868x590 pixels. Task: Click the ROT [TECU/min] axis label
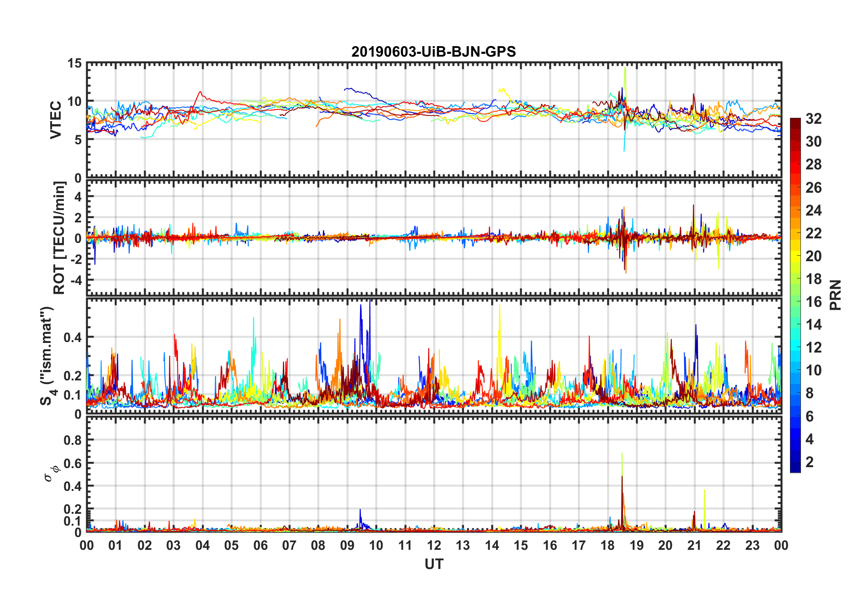[59, 238]
